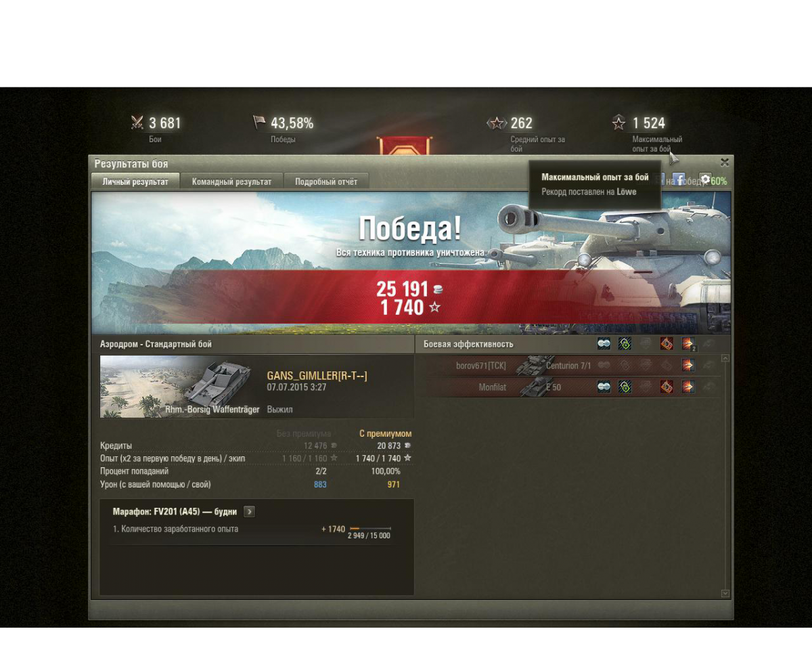Click damage icon in borov671 row
812x650 pixels.
click(687, 366)
